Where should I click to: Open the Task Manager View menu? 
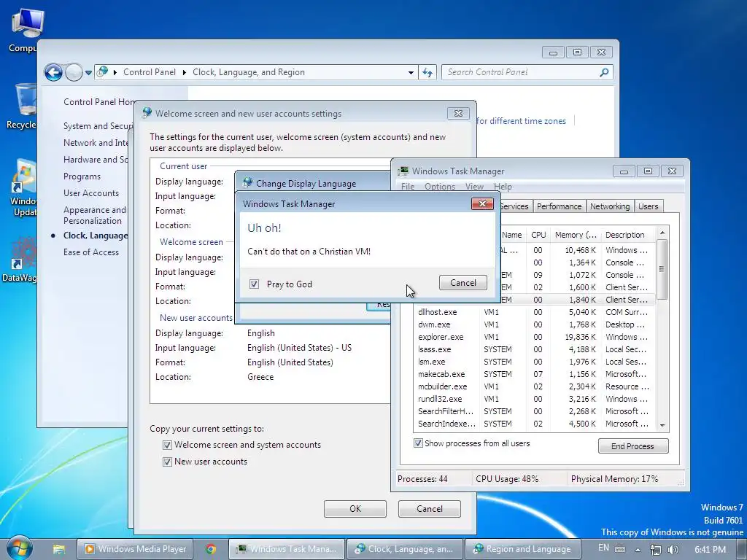point(474,187)
